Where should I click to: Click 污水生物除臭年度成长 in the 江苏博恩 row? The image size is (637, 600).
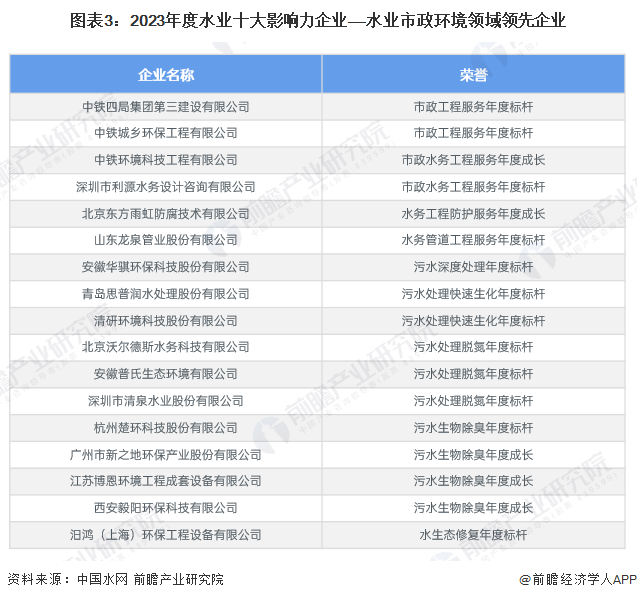473,481
